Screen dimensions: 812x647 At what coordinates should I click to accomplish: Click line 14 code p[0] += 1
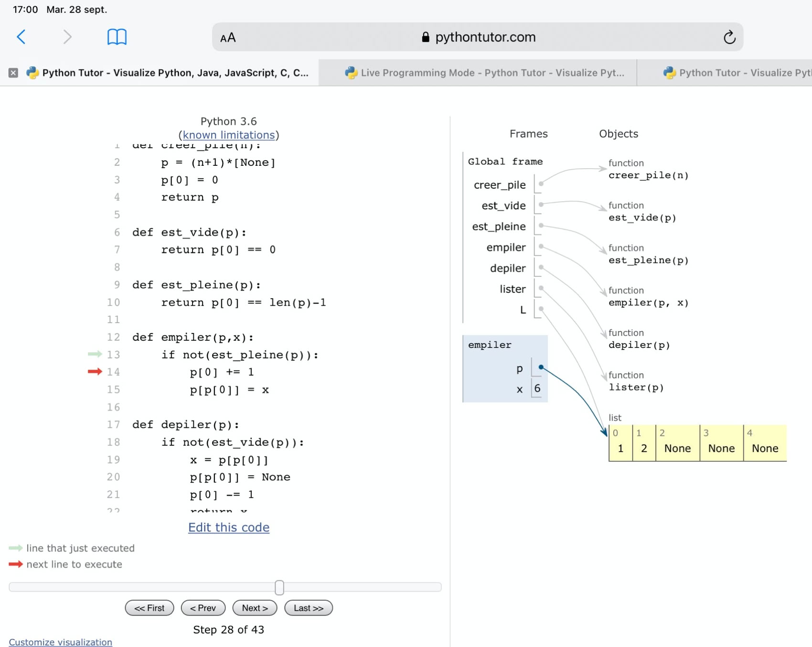222,372
